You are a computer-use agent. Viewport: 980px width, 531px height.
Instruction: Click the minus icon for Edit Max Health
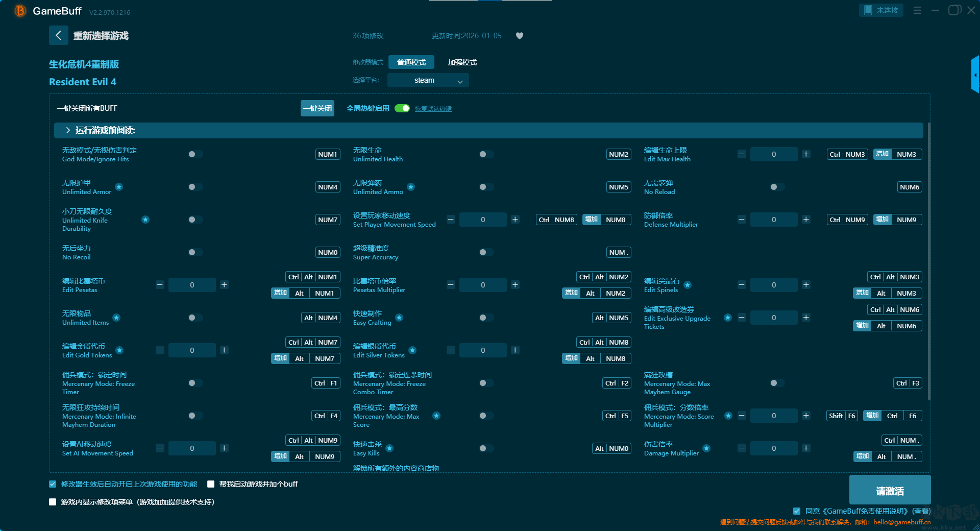click(x=742, y=154)
